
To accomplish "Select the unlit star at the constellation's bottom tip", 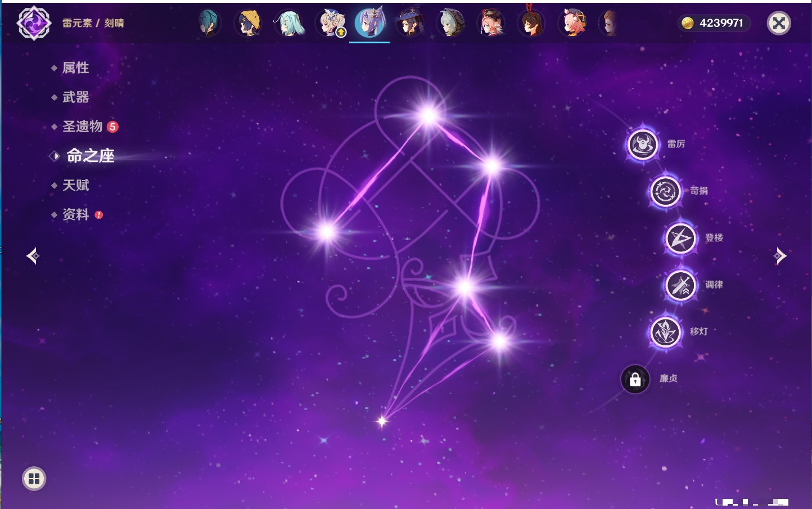I will [x=382, y=421].
